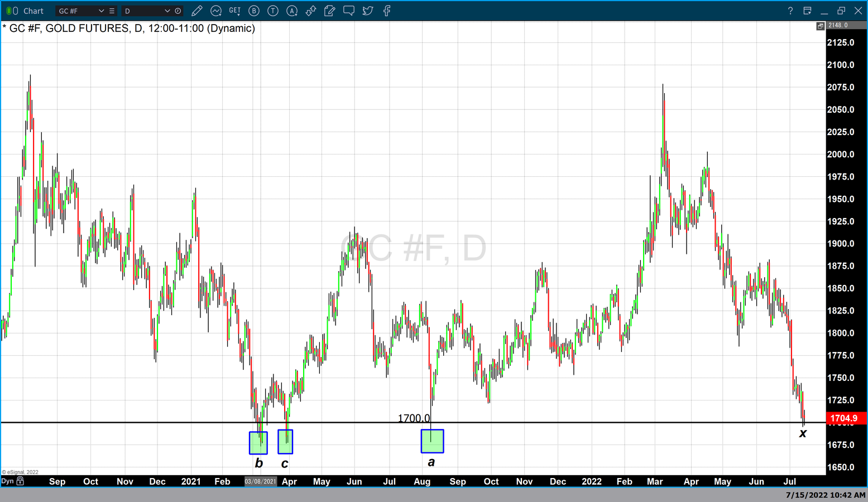Open the edit note icon
The height and width of the screenshot is (502, 868).
(330, 11)
